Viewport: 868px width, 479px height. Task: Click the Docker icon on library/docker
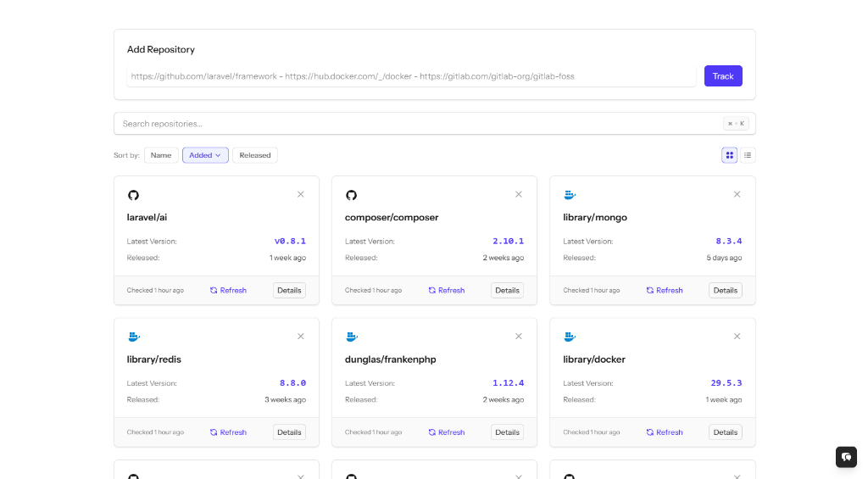click(570, 337)
